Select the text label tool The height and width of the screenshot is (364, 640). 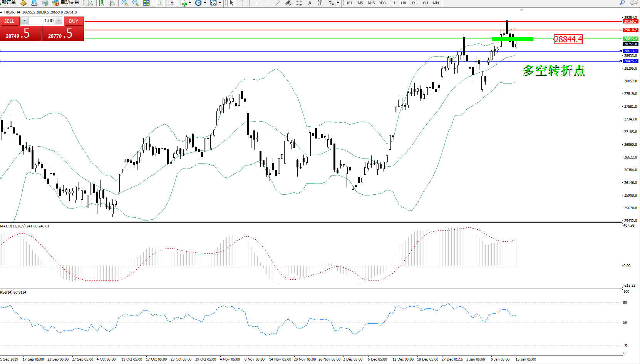coord(310,3)
